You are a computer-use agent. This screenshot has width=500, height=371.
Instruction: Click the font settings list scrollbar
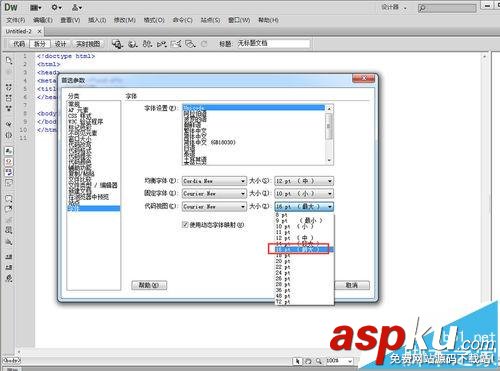329,135
